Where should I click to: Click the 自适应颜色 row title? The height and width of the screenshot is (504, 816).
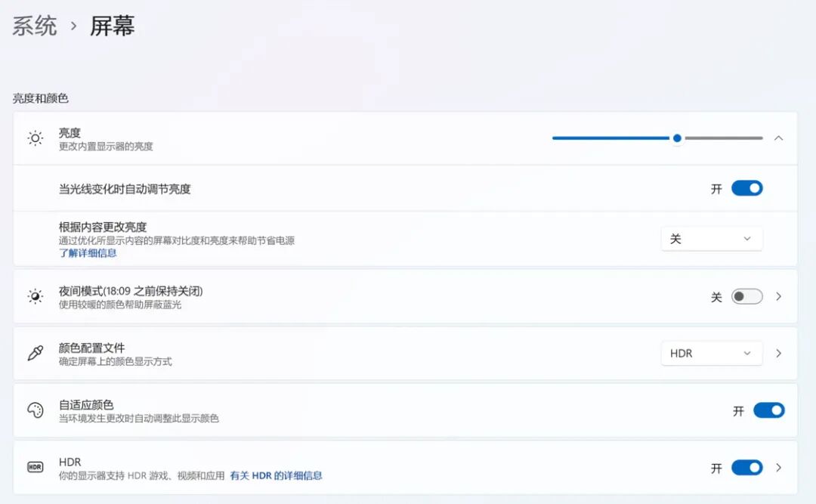[x=86, y=404]
